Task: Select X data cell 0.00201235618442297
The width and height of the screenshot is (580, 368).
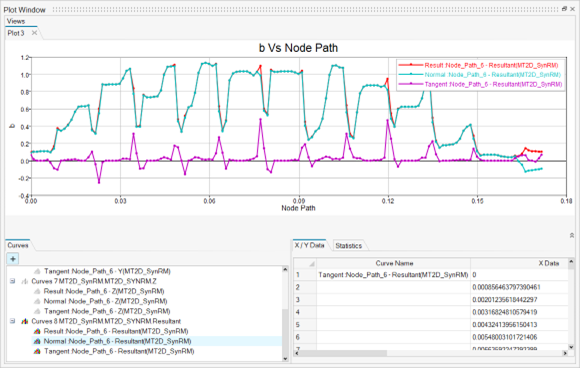Action: (519, 300)
